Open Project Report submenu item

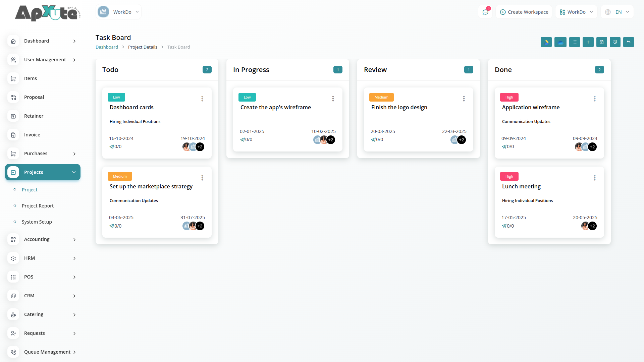point(38,206)
